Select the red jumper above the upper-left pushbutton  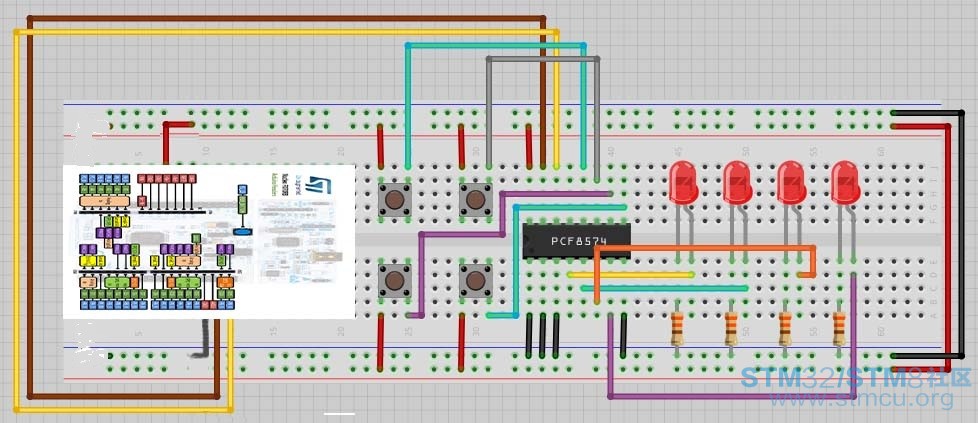click(x=380, y=147)
